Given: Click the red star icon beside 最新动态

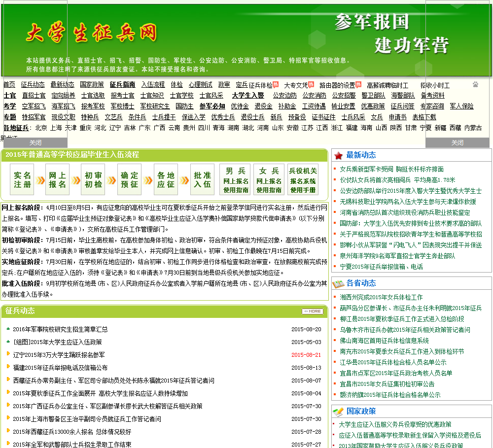Looking at the screenshot, I should 338,155.
